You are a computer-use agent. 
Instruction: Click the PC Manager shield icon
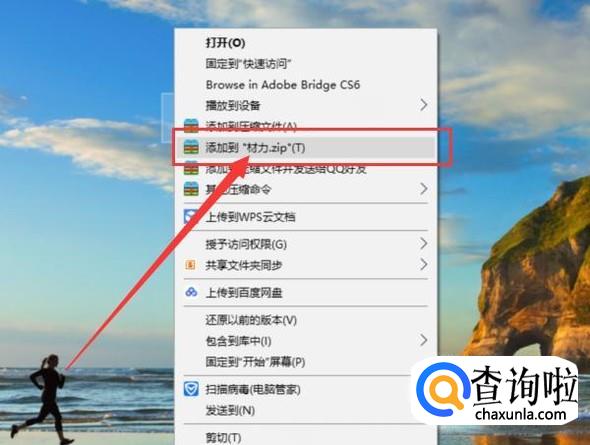pos(191,389)
